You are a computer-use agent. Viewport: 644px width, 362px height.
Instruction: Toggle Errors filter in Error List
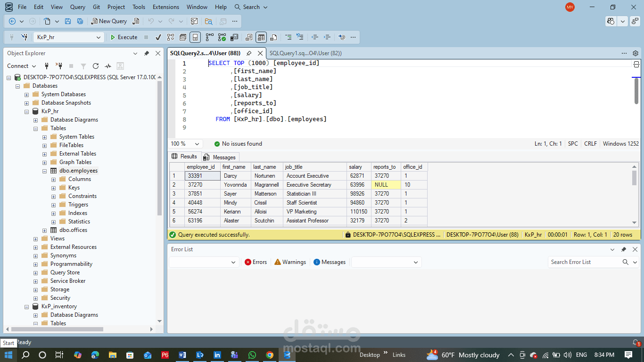(256, 262)
